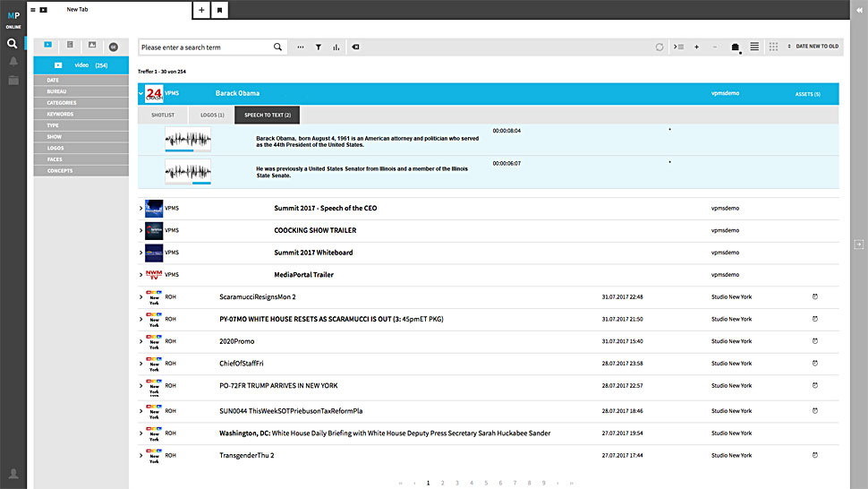Open the DATE NEW TO OLD sort dropdown
The height and width of the screenshot is (489, 868).
point(813,47)
